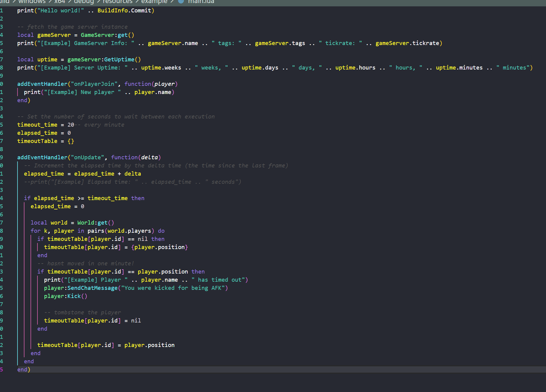The height and width of the screenshot is (392, 546).
Task: Open the "example" breadcrumb dropdown
Action: pos(154,2)
